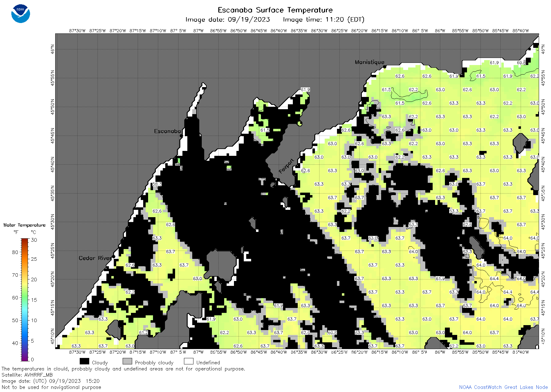The width and height of the screenshot is (551, 392).
Task: Click the Fairport label on the map
Action: point(286,166)
